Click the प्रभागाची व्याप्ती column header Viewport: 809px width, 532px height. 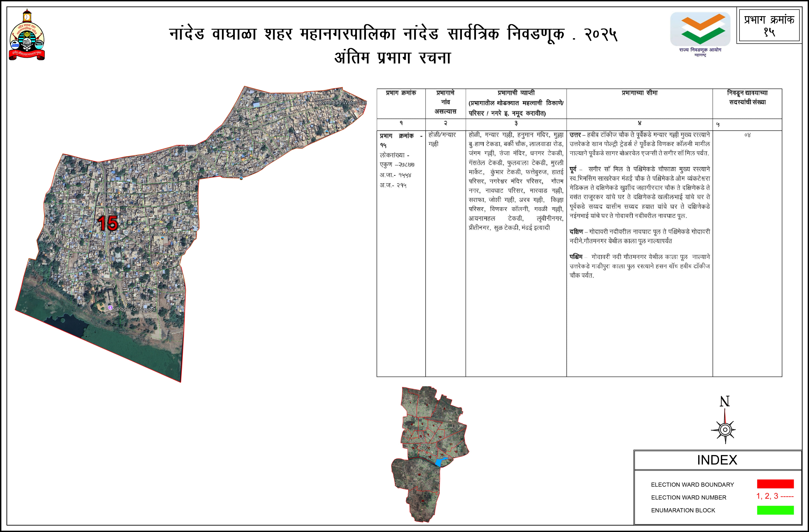[516, 93]
